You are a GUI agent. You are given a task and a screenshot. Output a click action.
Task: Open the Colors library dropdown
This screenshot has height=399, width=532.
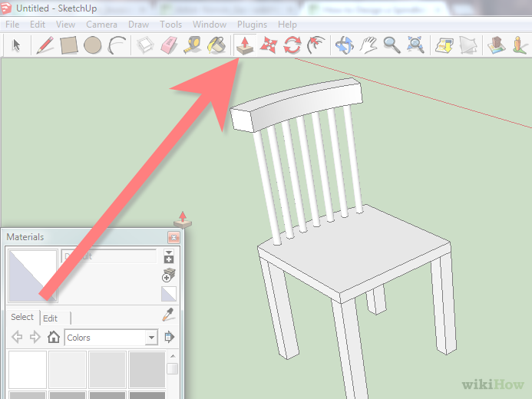151,337
